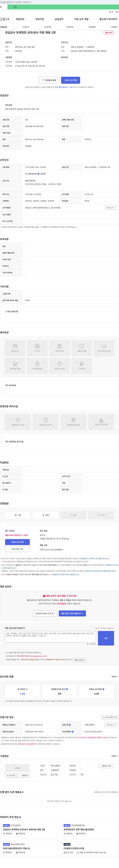Click the 주택자금 지원 icon

[x=15, y=366]
